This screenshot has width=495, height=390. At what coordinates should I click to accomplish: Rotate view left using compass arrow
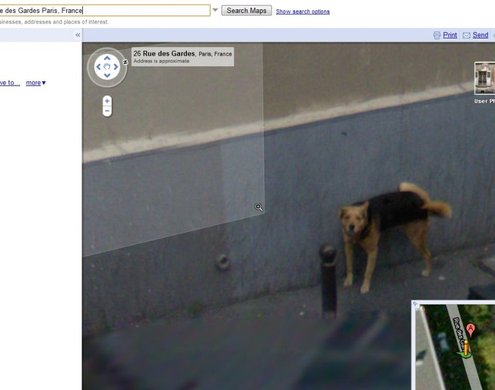98,67
